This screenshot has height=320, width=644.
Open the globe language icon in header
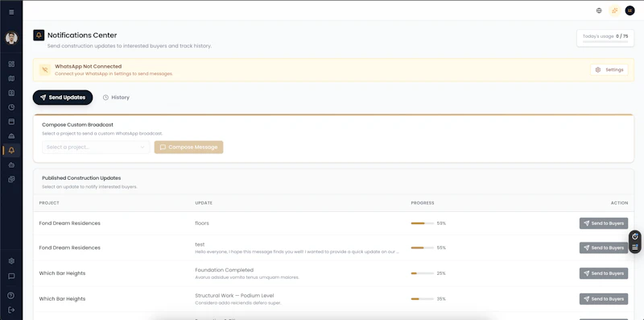coord(599,10)
